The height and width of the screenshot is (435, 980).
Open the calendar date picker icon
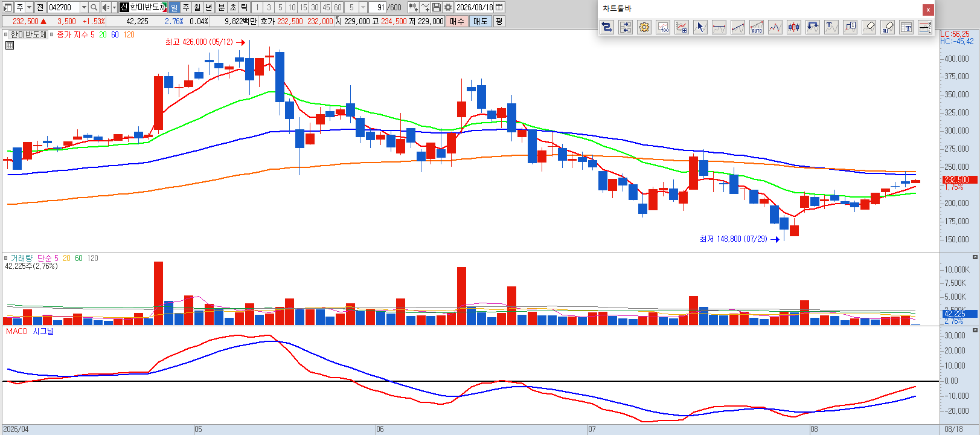tap(499, 7)
